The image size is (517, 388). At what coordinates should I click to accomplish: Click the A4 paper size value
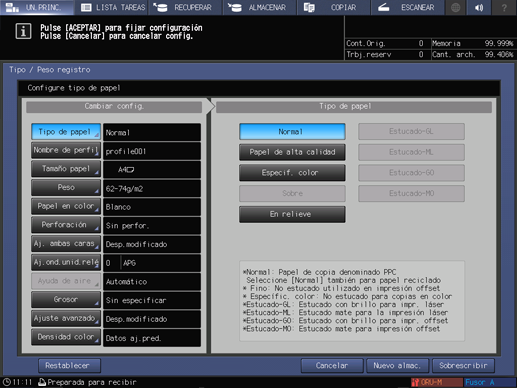[x=152, y=170]
